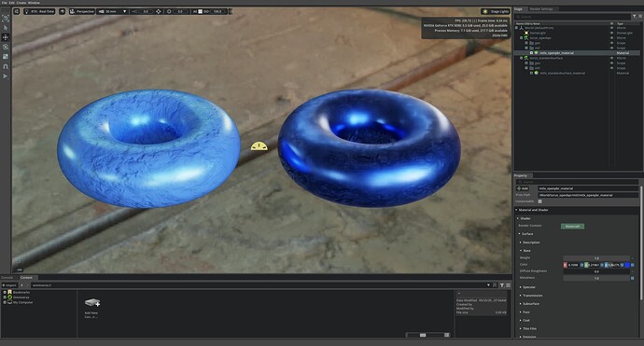Open the viewport settings icon in the toolbar
This screenshot has height=346, width=644.
coord(17,11)
